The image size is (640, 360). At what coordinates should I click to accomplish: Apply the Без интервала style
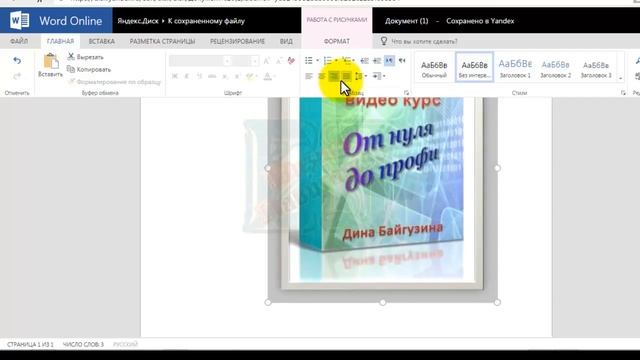(474, 68)
